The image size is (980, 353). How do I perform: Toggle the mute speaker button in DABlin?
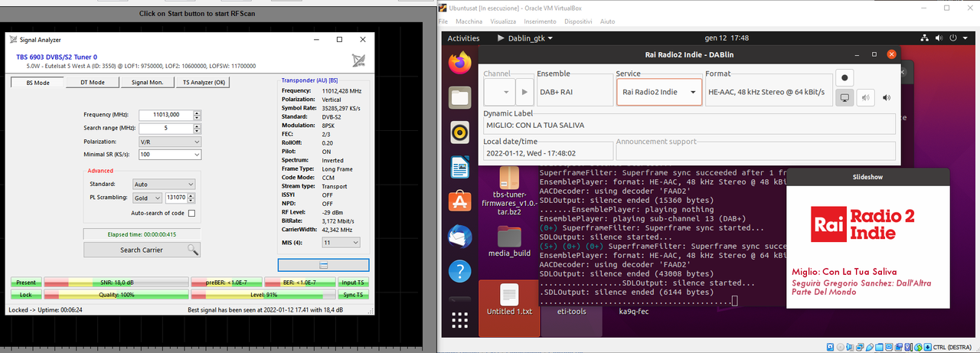click(x=865, y=97)
